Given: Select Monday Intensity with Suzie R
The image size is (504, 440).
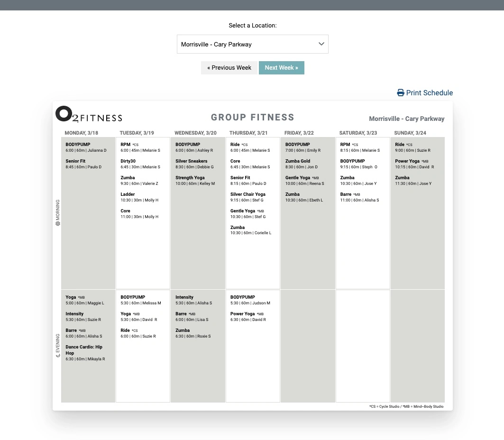Looking at the screenshot, I should [83, 317].
